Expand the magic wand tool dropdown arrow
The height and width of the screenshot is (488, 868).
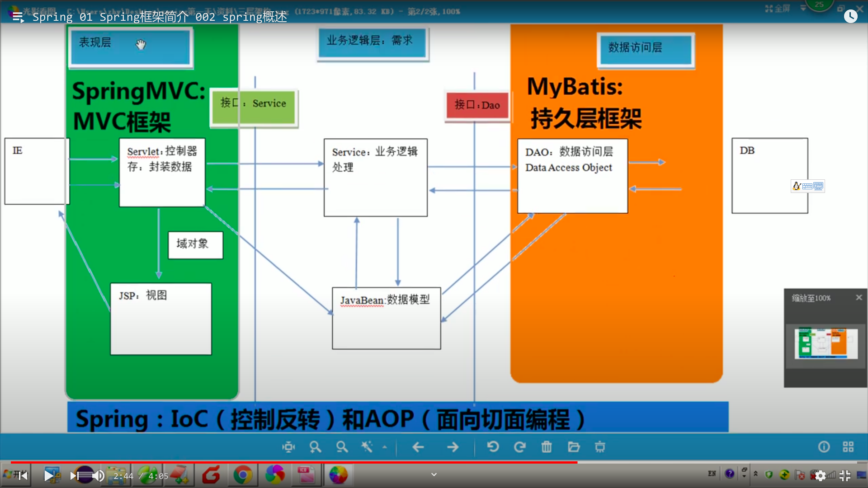385,447
